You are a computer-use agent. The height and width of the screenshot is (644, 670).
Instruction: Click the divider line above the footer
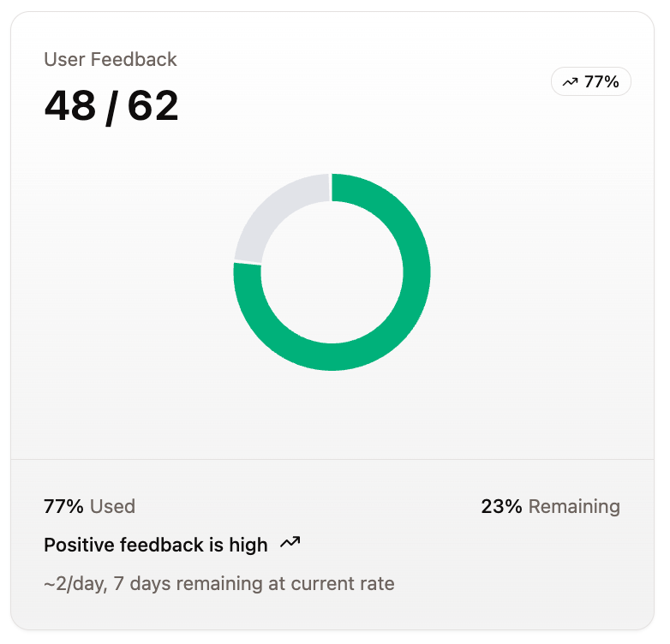(332, 460)
